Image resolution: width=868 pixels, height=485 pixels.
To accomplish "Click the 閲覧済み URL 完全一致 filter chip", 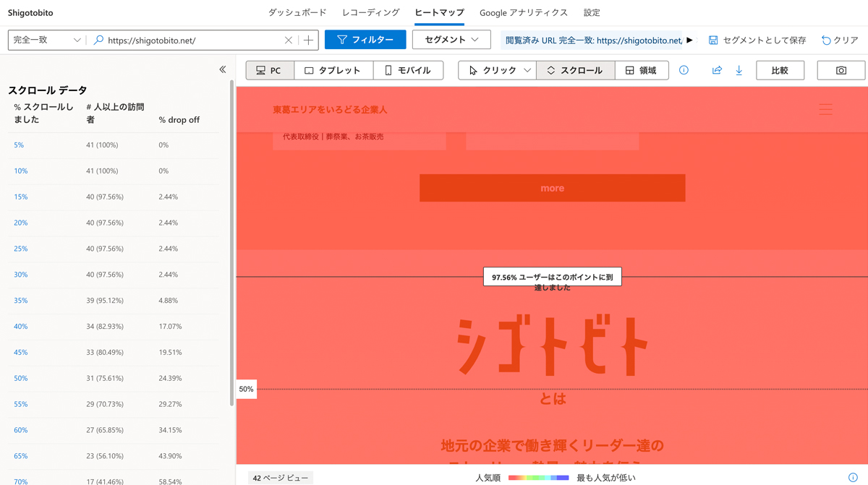I will 593,40.
